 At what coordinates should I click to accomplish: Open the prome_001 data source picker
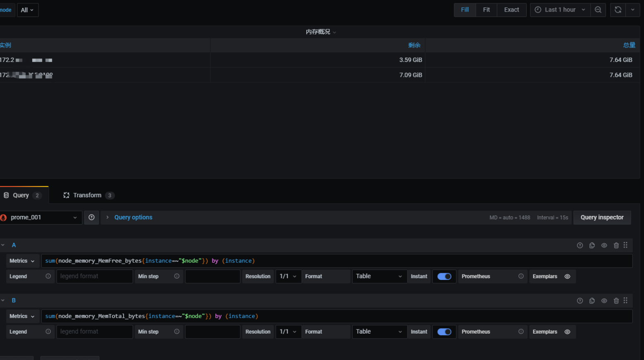click(41, 218)
